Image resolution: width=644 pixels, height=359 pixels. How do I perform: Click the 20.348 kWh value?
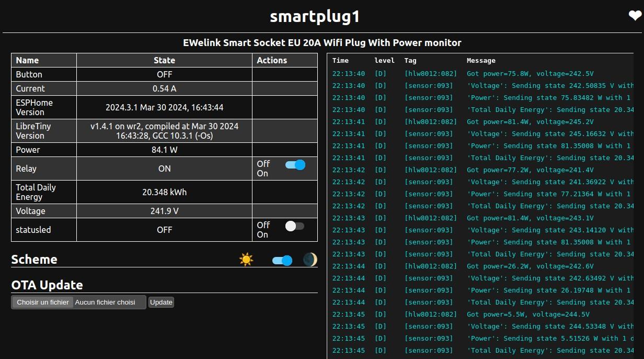[x=165, y=192]
